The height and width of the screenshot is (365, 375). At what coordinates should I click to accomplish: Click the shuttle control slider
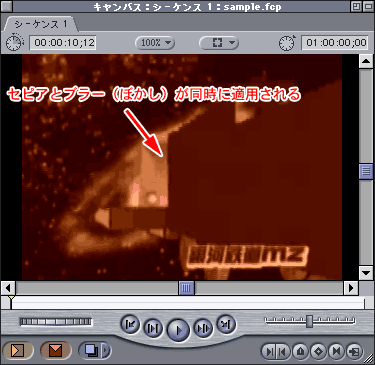(310, 321)
